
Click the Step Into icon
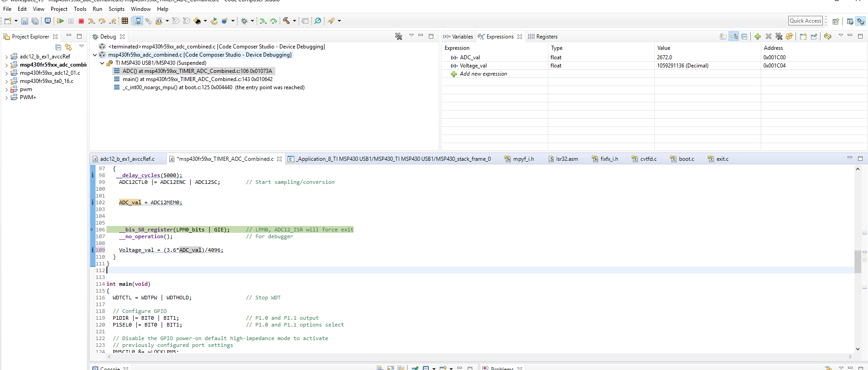91,21
